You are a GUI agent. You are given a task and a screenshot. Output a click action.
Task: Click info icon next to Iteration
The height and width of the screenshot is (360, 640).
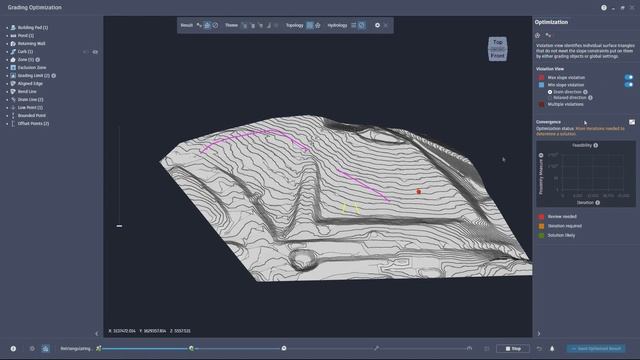tap(598, 203)
